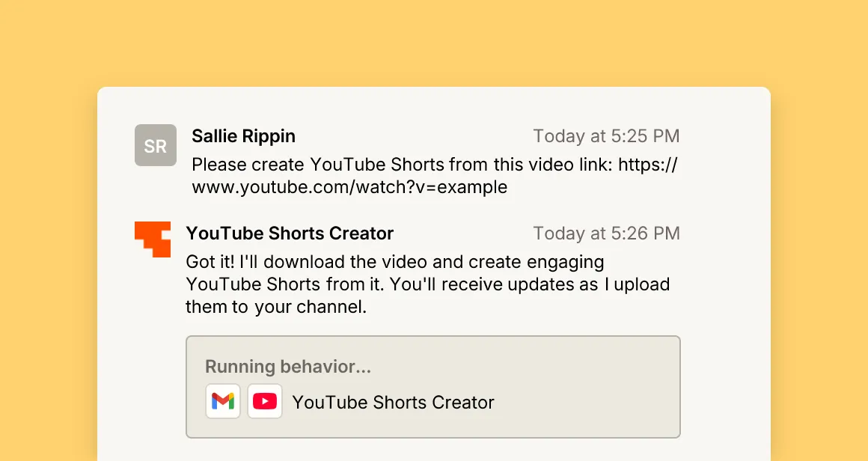Image resolution: width=868 pixels, height=461 pixels.
Task: Click the Please create YouTube Shorts message text
Action: tap(435, 176)
